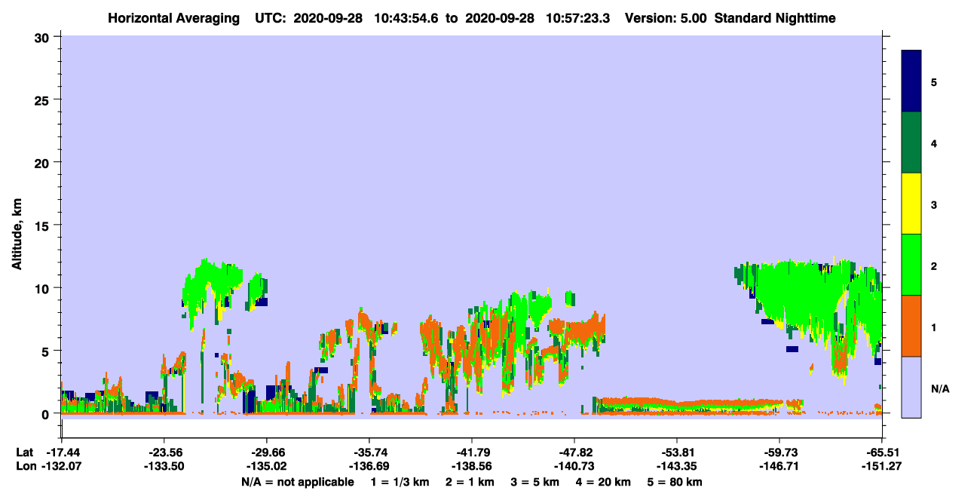Click the y-axis tick label 20

pos(44,162)
